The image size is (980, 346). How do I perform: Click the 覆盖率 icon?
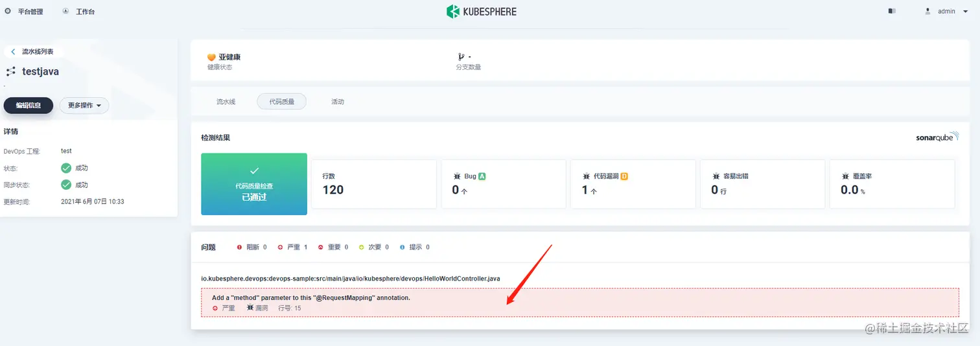coord(846,176)
